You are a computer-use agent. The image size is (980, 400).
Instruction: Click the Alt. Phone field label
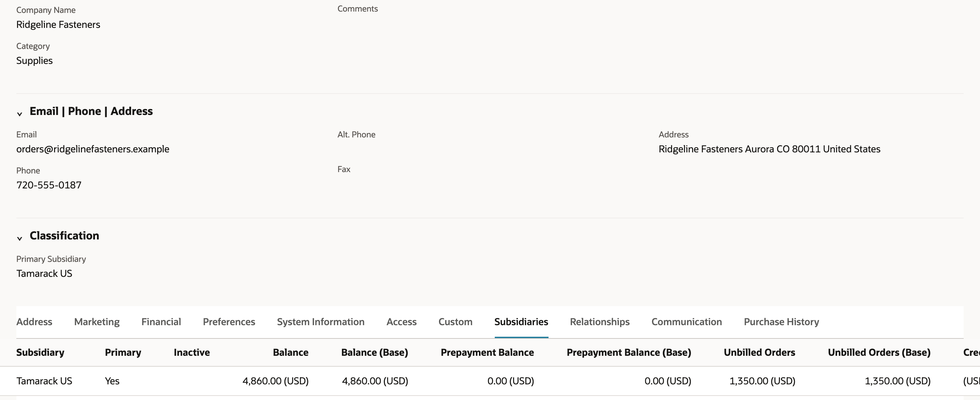coord(357,135)
